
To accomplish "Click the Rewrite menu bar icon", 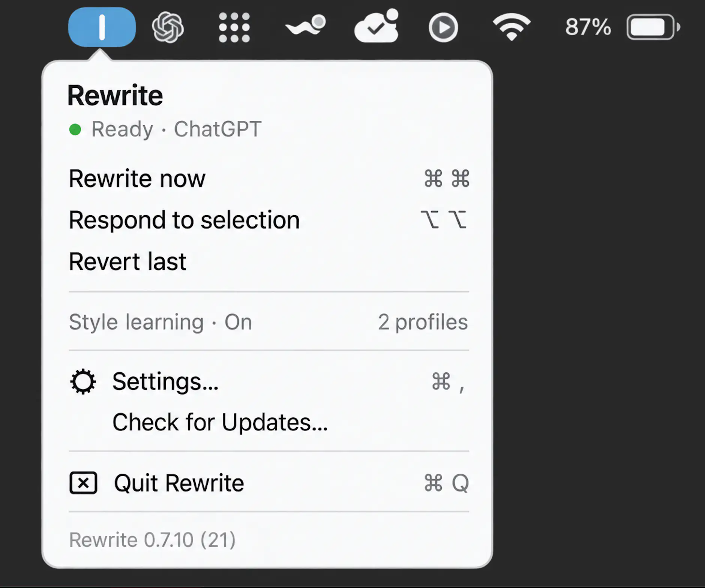I will click(102, 27).
